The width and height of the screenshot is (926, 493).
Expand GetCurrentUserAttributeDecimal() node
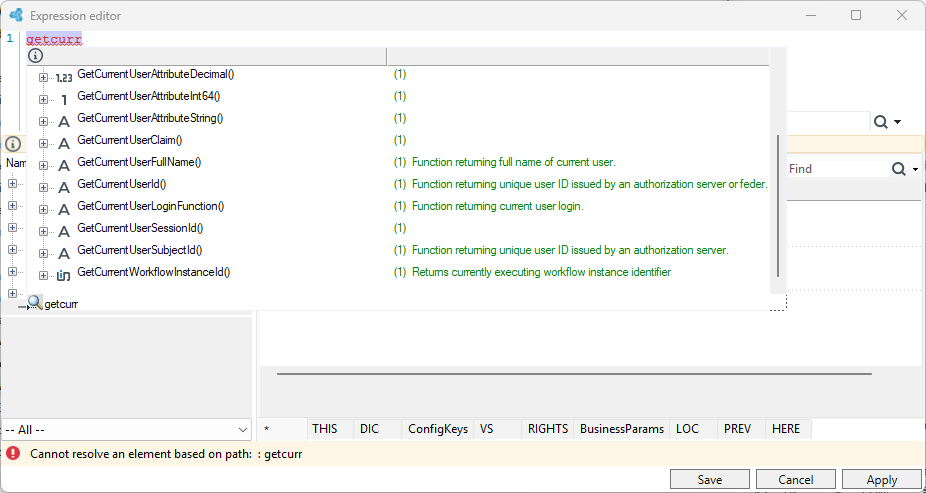[x=43, y=77]
